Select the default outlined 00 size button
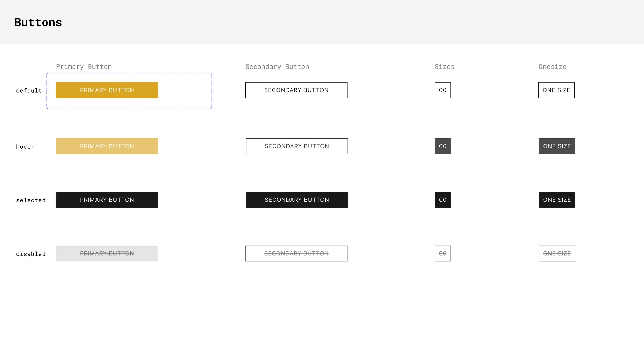 [443, 90]
